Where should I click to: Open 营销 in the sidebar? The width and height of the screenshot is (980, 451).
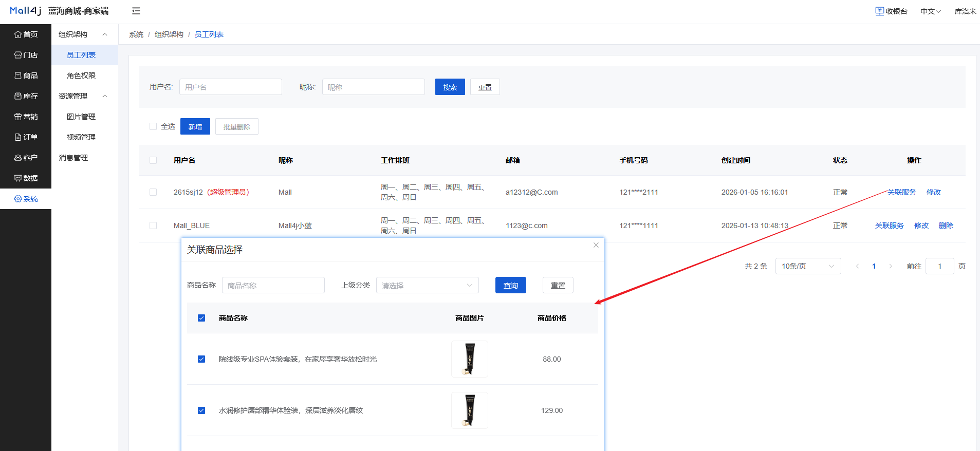(x=26, y=117)
